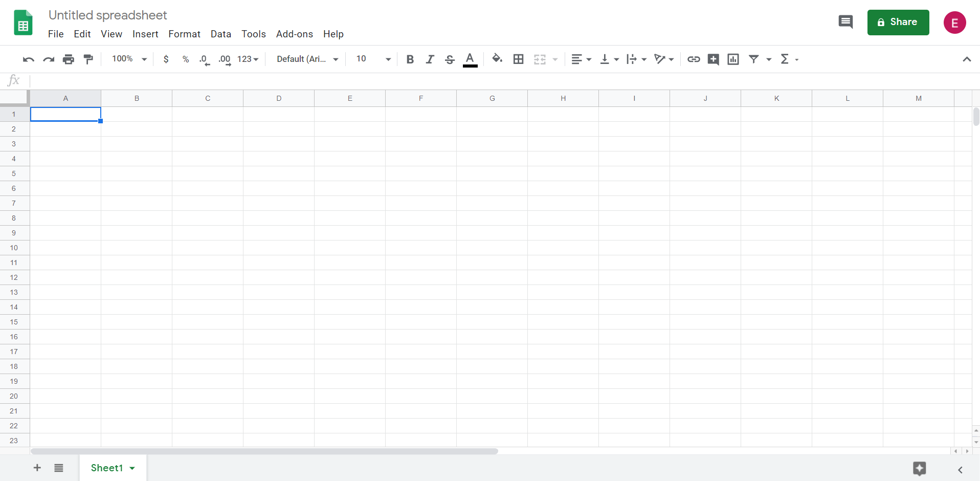Add a new sheet with plus icon
Screen dimensions: 980x481
pos(37,468)
